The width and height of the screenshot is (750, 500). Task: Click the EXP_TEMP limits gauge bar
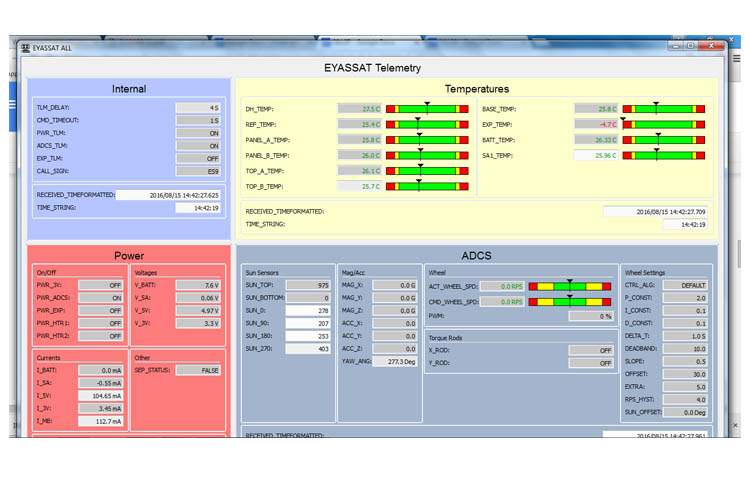(x=664, y=124)
